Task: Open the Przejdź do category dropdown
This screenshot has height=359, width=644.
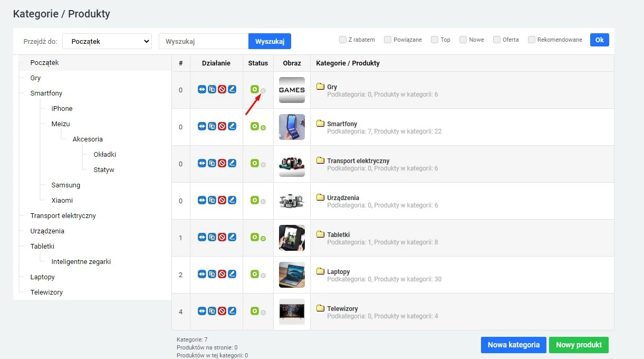Action: pos(107,41)
